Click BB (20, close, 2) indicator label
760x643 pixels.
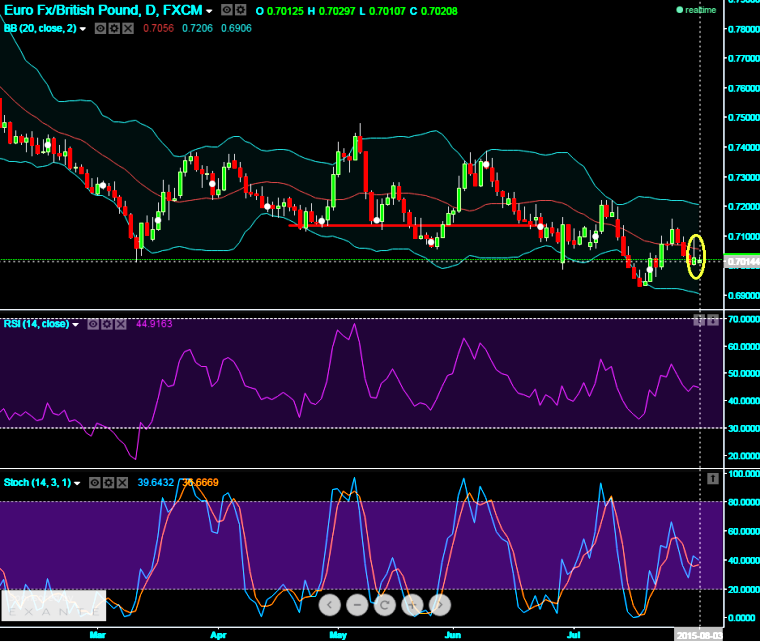[x=40, y=29]
